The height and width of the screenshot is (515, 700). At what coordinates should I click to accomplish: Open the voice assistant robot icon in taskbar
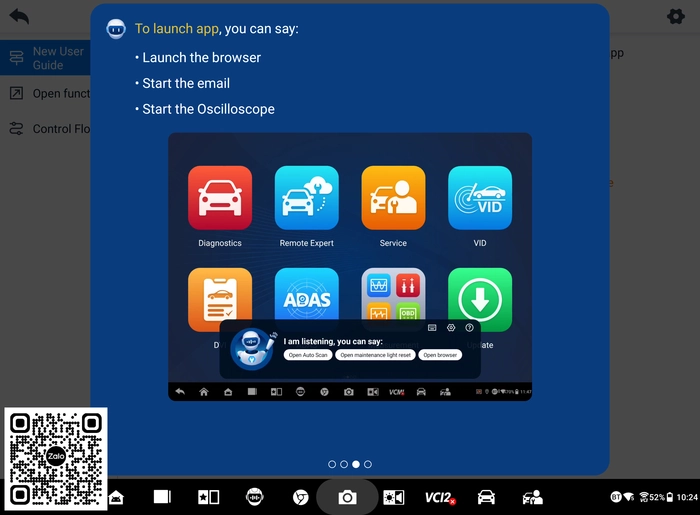point(254,497)
